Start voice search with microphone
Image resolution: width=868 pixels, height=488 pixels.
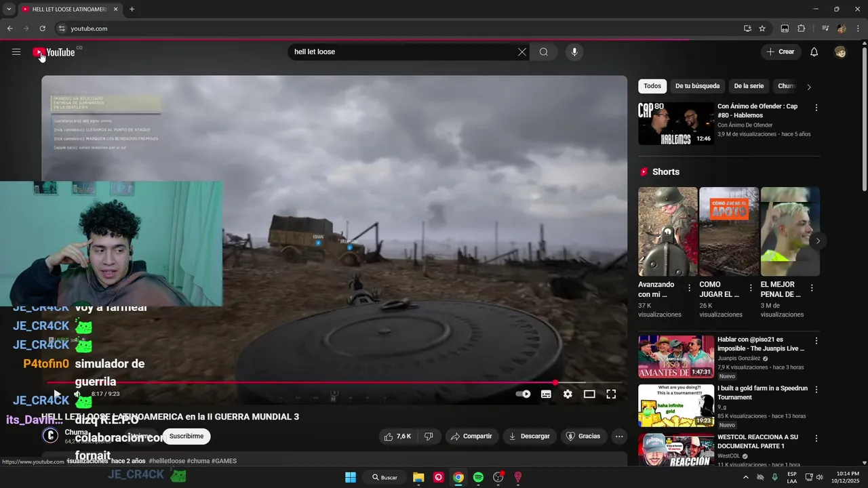(x=574, y=52)
